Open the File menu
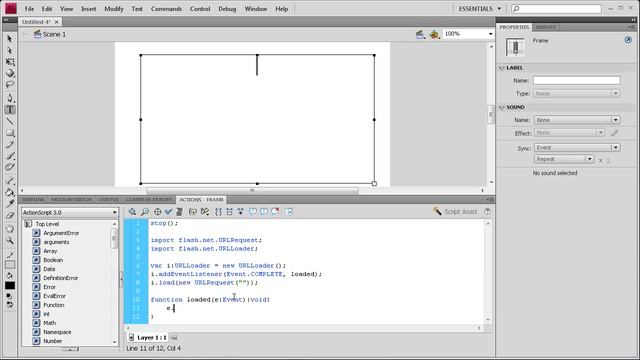This screenshot has width=640, height=360. pos(29,9)
